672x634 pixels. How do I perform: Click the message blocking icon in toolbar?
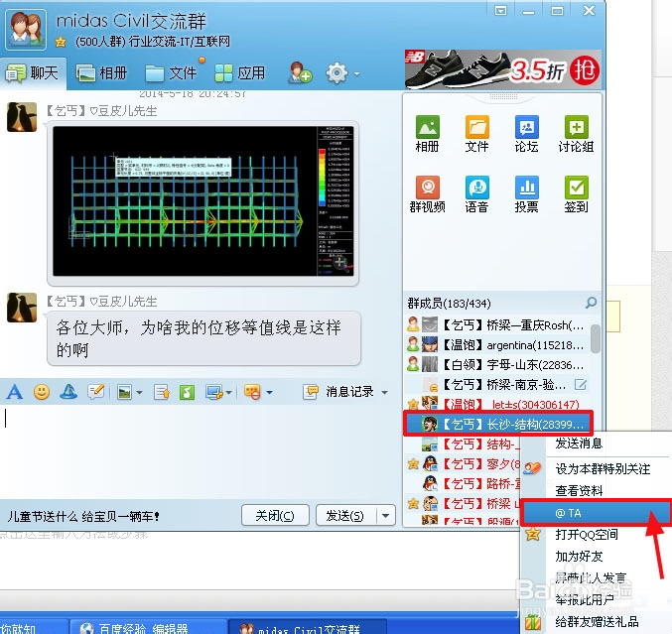252,392
